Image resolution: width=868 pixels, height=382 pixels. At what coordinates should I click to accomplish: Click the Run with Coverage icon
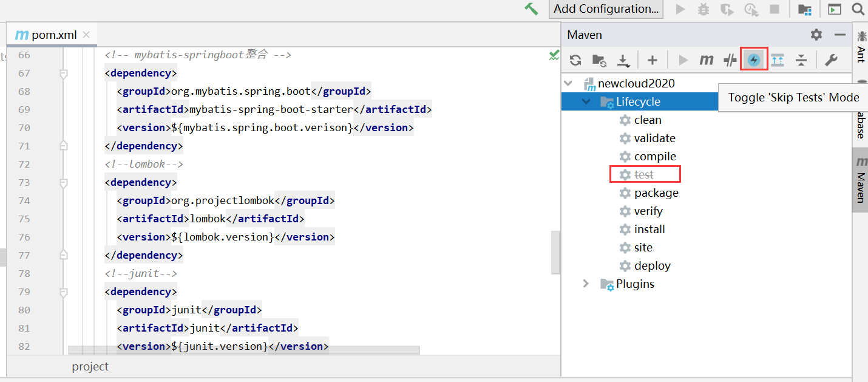pos(727,9)
